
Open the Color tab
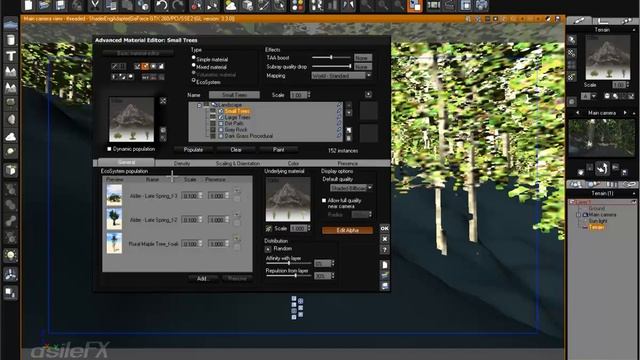(293, 163)
